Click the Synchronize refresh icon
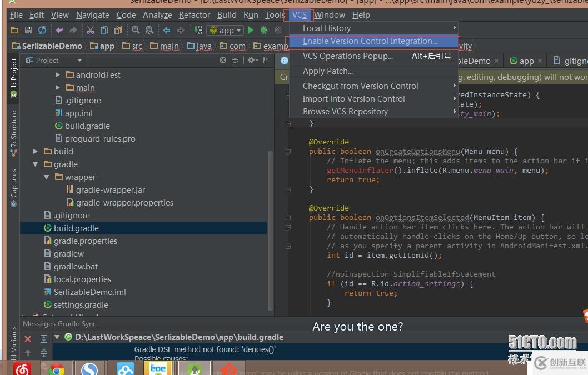This screenshot has width=588, height=375. pos(42,30)
